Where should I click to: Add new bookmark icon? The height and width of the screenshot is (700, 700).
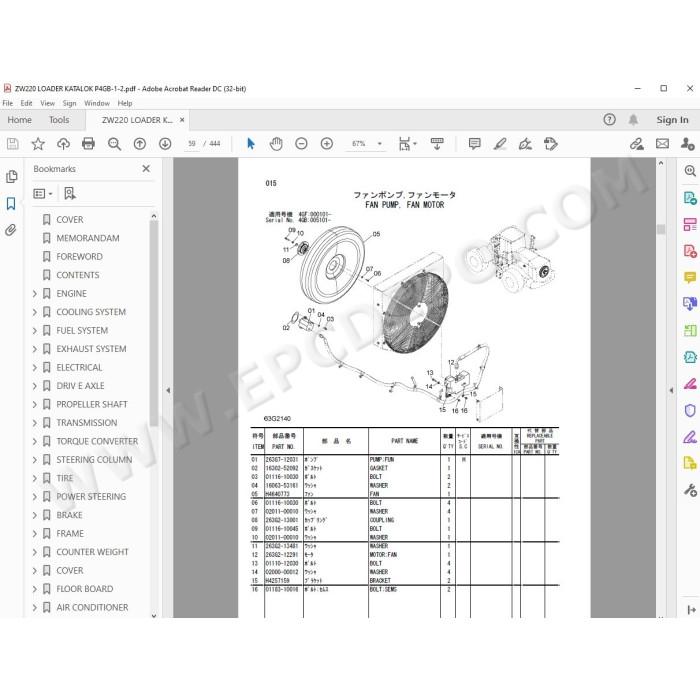point(70,193)
